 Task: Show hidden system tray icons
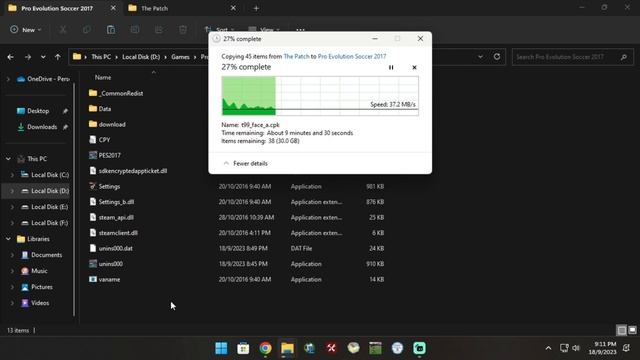click(548, 348)
